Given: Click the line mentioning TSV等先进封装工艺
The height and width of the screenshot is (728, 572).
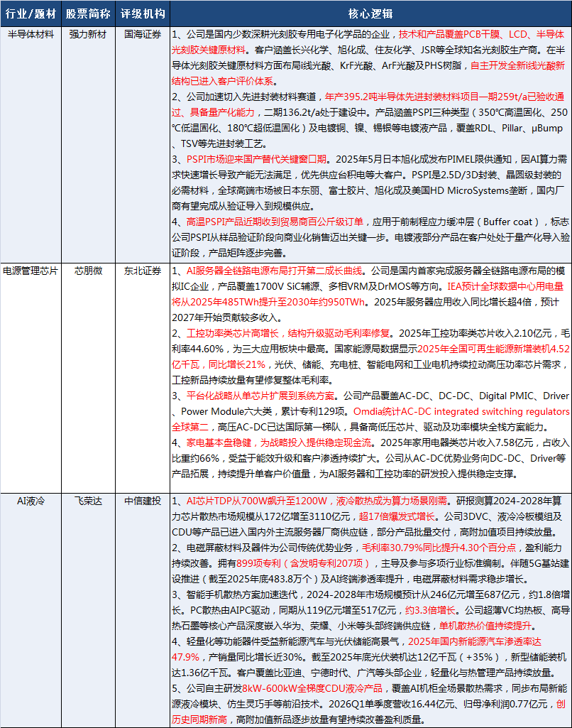Looking at the screenshot, I should [219, 144].
